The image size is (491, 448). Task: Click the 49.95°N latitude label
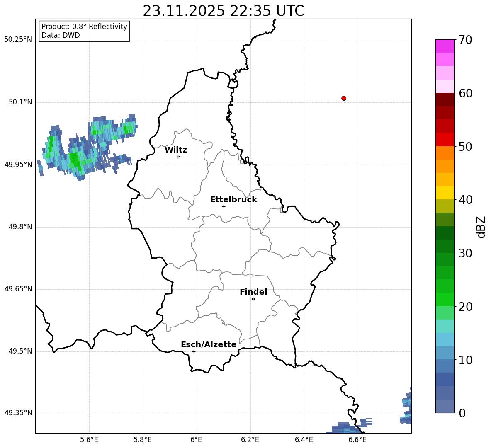click(18, 165)
